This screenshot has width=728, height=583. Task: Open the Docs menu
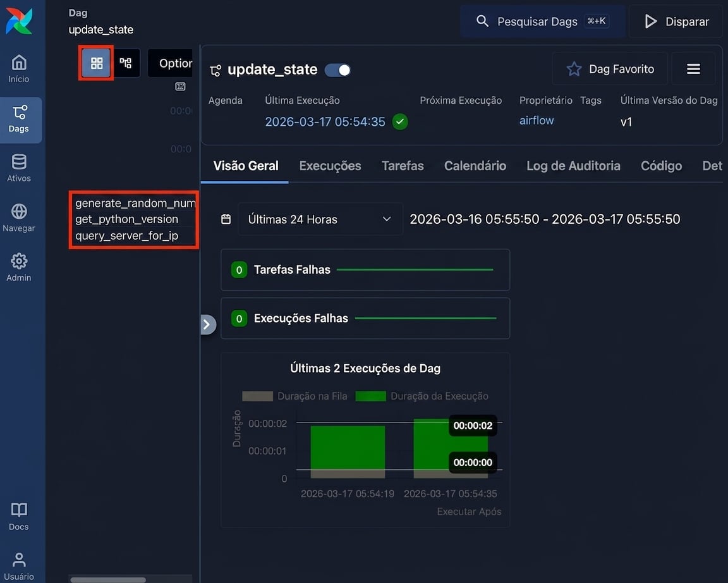point(19,517)
